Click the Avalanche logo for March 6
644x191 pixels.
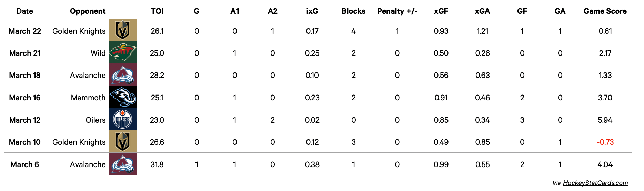tap(122, 164)
